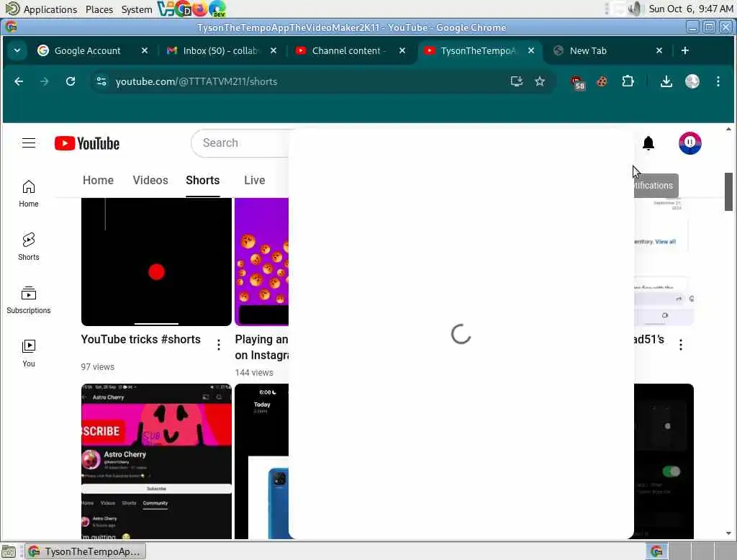
Task: Click the cookie extension icon
Action: tap(602, 81)
